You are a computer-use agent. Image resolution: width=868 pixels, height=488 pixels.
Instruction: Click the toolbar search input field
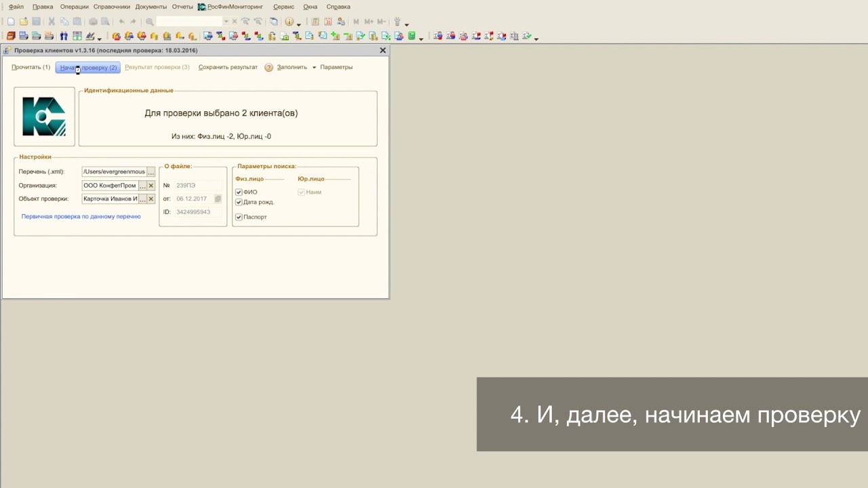[x=189, y=22]
